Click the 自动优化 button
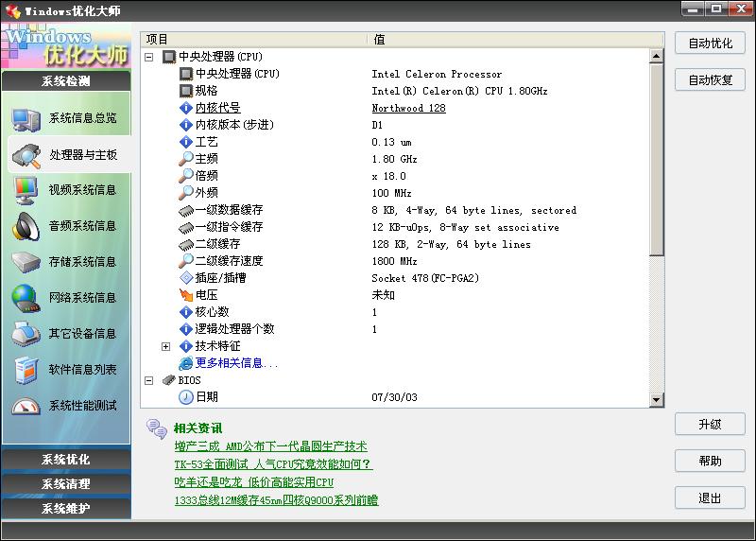The width and height of the screenshot is (756, 541). coord(710,44)
